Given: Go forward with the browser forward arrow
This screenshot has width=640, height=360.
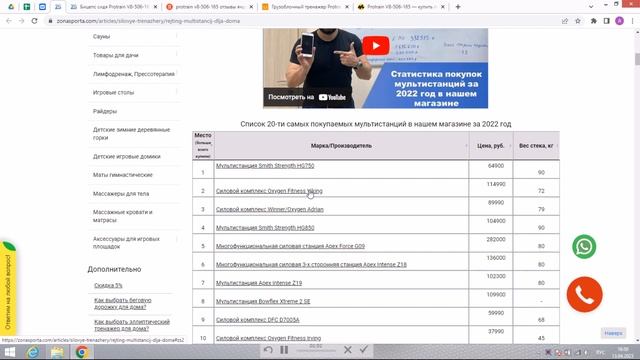Looking at the screenshot, I should (x=22, y=21).
